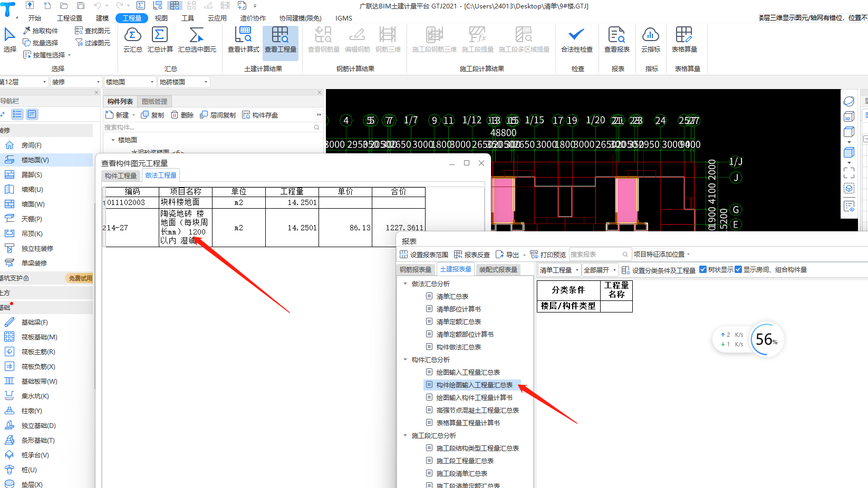
Task: Open the 地砖楼面 component dropdown
Action: pos(184,82)
